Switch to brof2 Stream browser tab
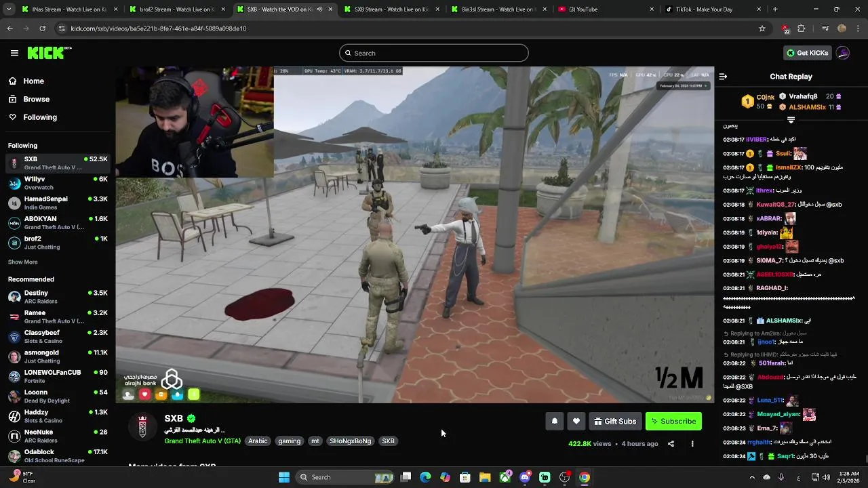868x488 pixels. pyautogui.click(x=178, y=9)
